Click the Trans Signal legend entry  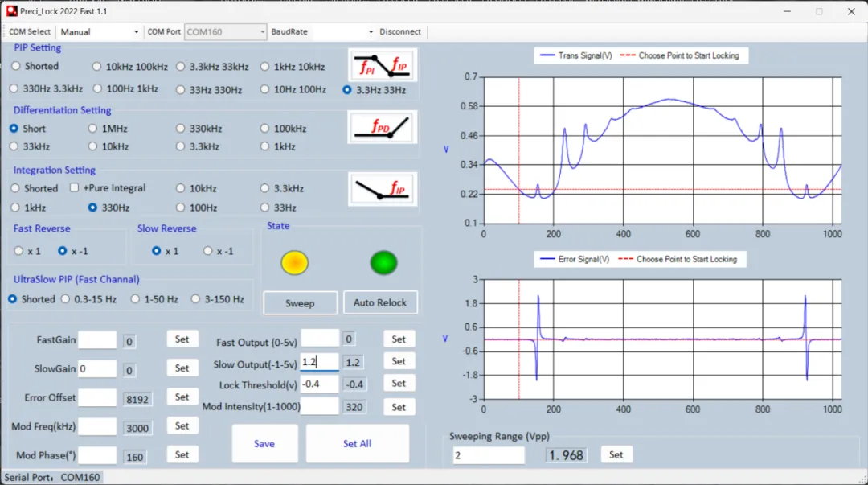click(576, 55)
